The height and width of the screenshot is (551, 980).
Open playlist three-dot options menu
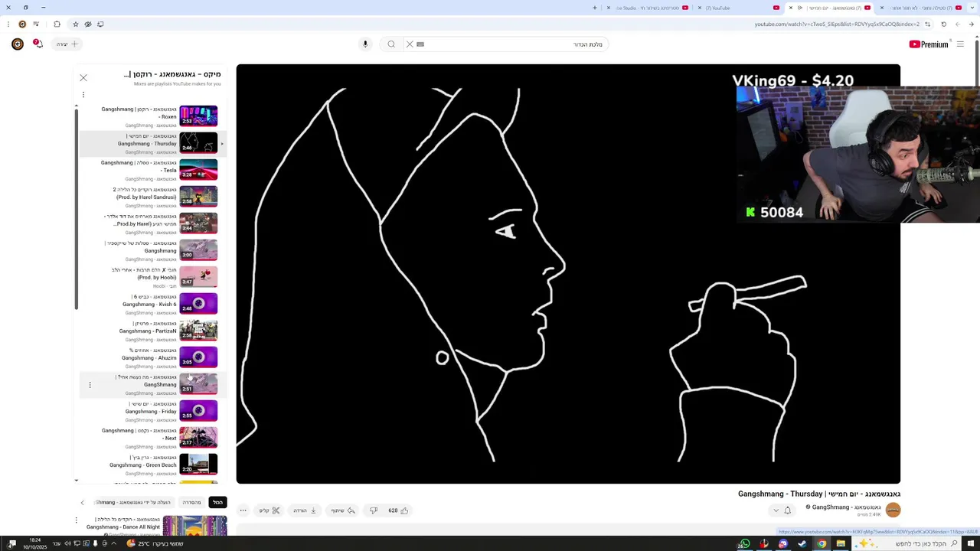pos(83,95)
